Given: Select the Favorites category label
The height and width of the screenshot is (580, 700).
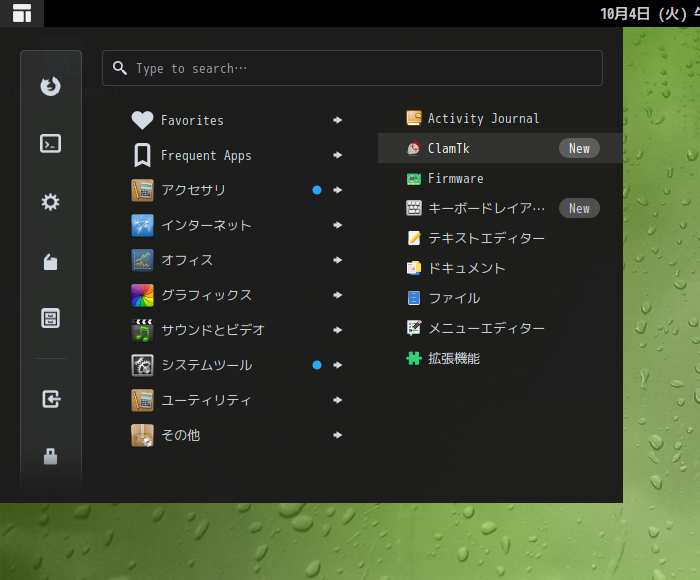Looking at the screenshot, I should 192,120.
